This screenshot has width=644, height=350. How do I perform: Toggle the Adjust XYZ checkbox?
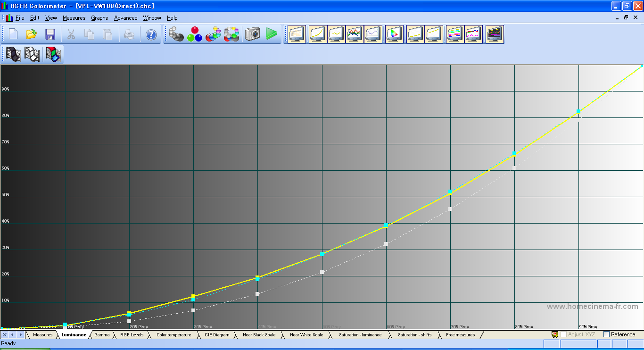click(563, 334)
